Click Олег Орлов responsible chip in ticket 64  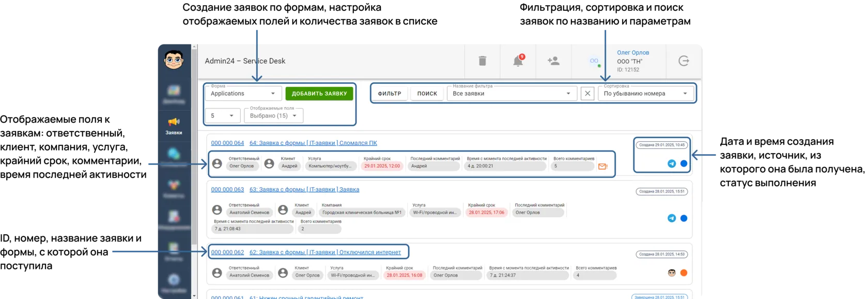pyautogui.click(x=242, y=166)
